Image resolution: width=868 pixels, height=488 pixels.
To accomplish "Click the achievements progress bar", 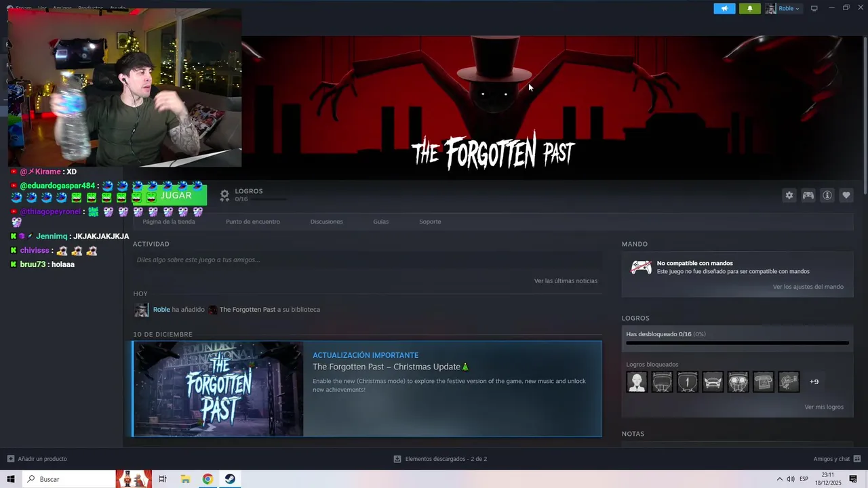I will tap(737, 344).
